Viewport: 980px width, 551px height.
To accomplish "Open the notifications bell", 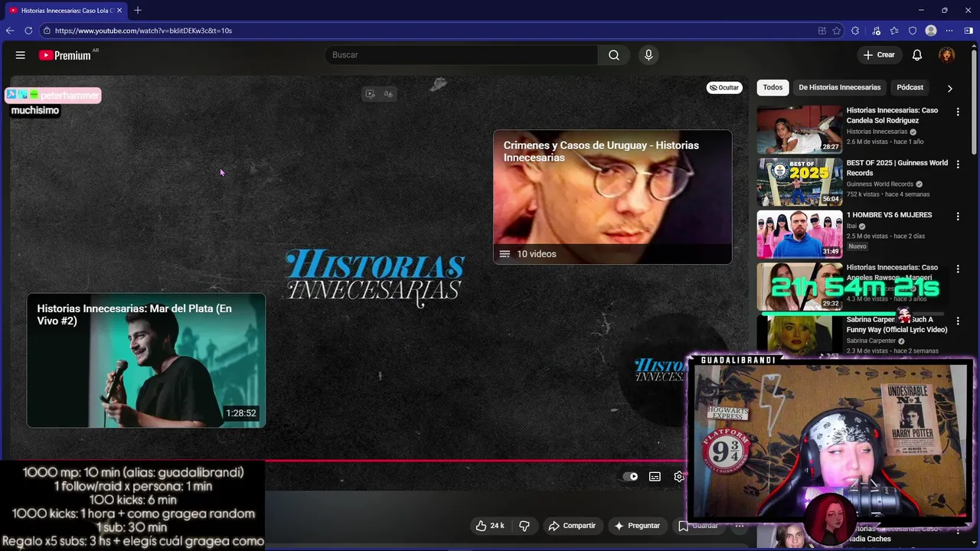I will (917, 55).
